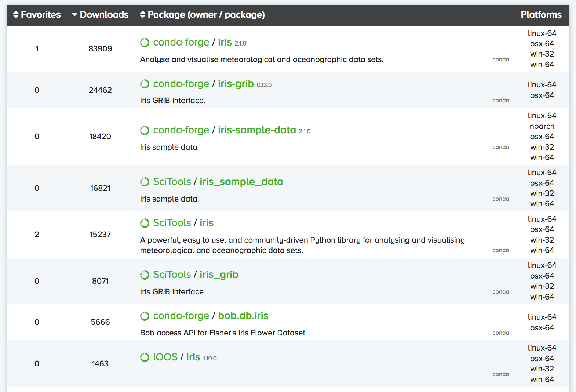Click version label 0.13.0 next to iris-grib
576x392 pixels.
(x=264, y=85)
